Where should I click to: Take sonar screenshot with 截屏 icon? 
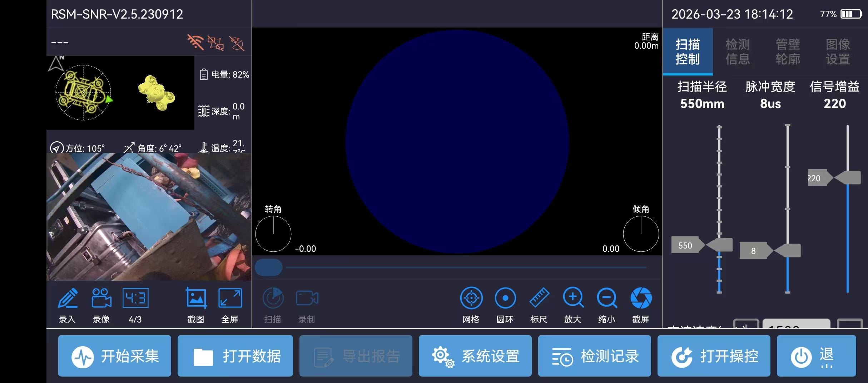(641, 298)
